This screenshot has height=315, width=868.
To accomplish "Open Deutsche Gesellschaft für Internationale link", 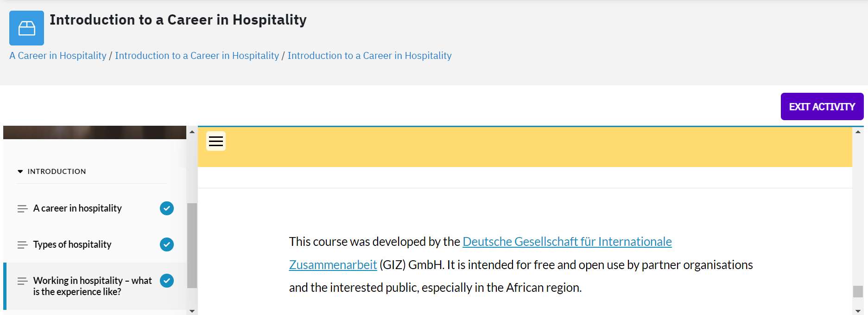I will click(x=567, y=242).
